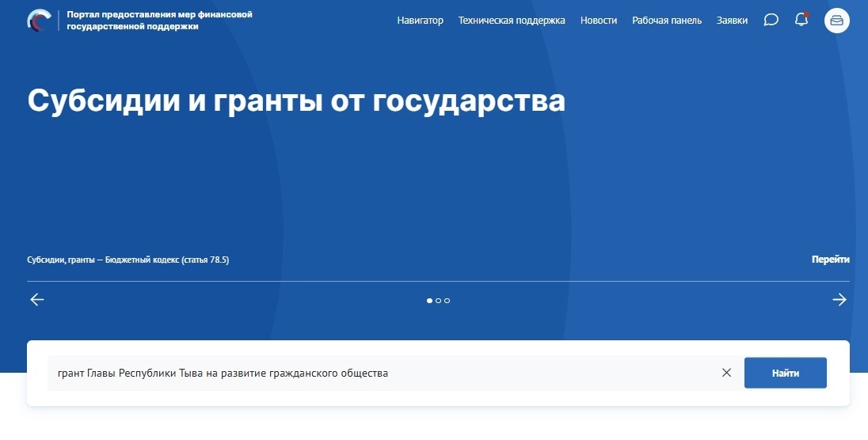Click the portal logo icon
Screen dimensions: 868x440
click(38, 21)
